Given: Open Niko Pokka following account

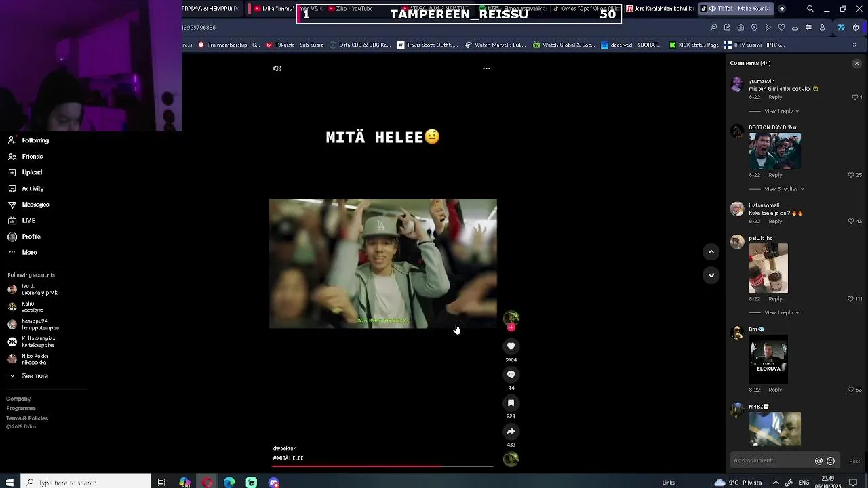Looking at the screenshot, I should pyautogui.click(x=28, y=359).
